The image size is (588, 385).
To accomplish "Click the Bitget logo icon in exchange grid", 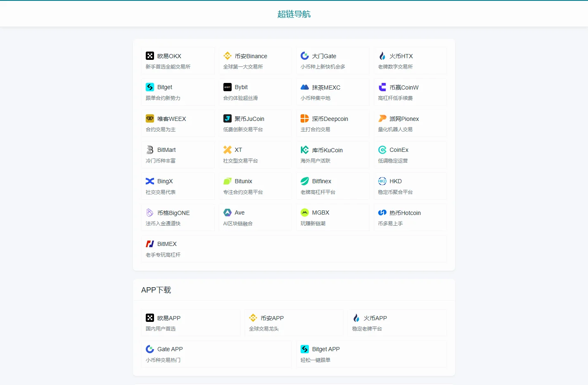I will point(150,87).
